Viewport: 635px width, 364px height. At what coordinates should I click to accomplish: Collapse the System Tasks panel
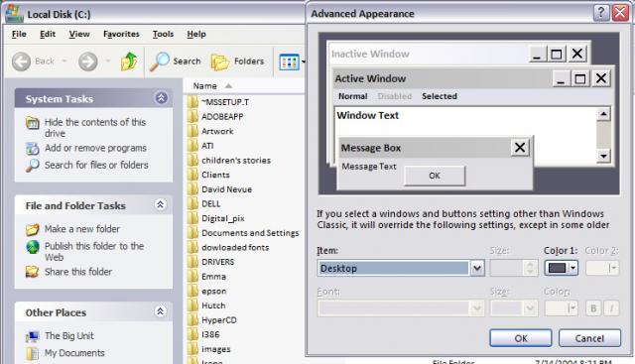tap(161, 98)
